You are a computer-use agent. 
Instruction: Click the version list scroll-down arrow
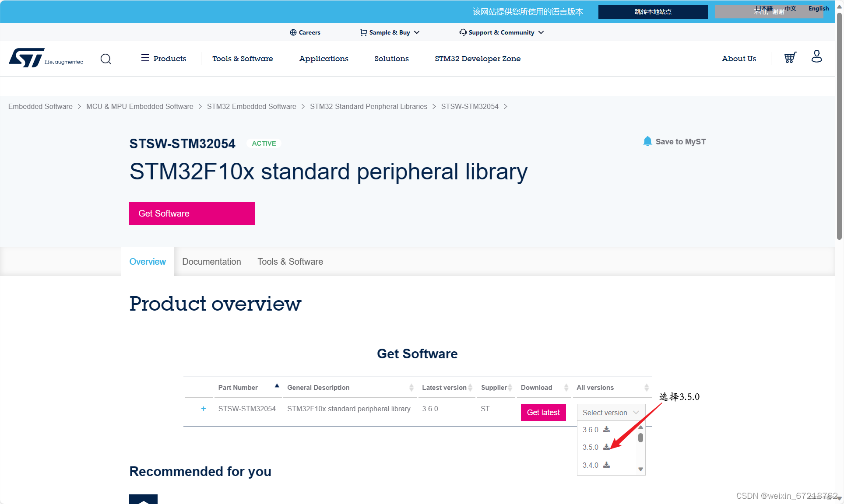(640, 469)
